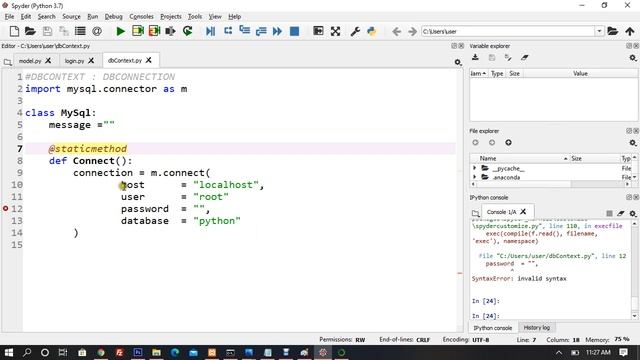Open Windows Start menu
This screenshot has width=640, height=360.
point(9,352)
